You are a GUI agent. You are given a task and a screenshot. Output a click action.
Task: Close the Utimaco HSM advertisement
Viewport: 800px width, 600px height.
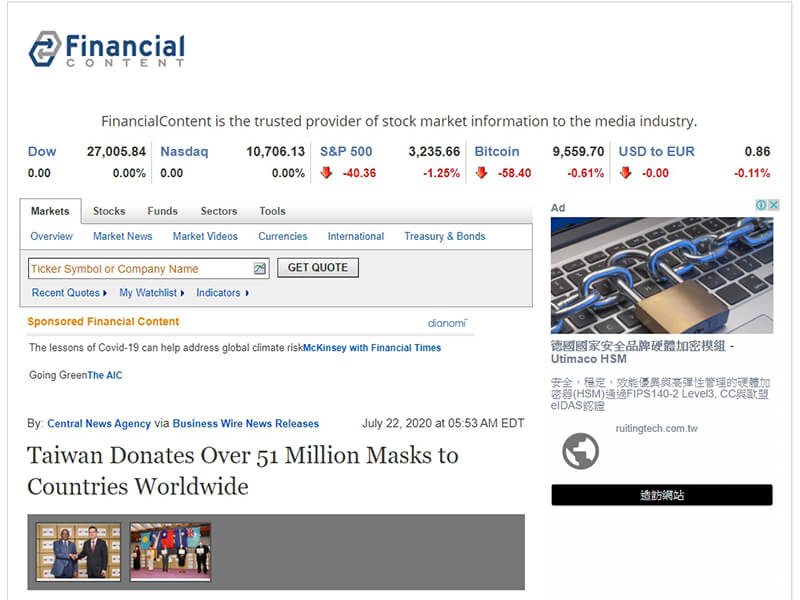773,205
